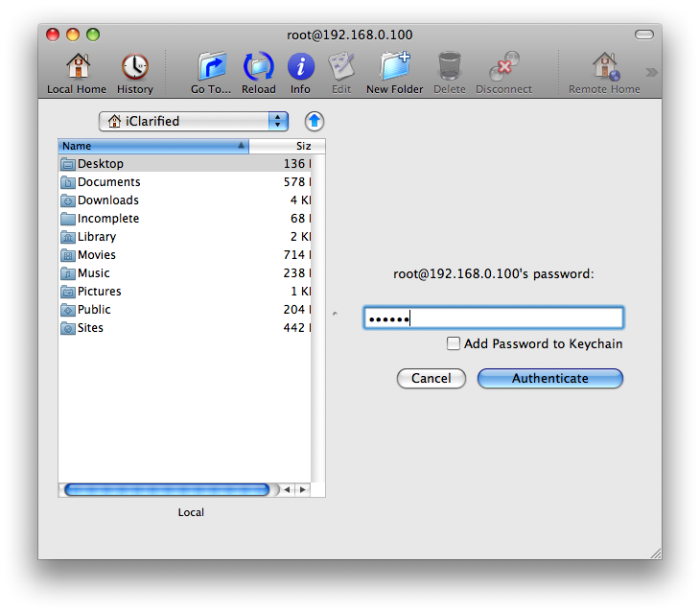Open the Info toolbar icon
Viewport: 700px width, 612px height.
coord(300,67)
